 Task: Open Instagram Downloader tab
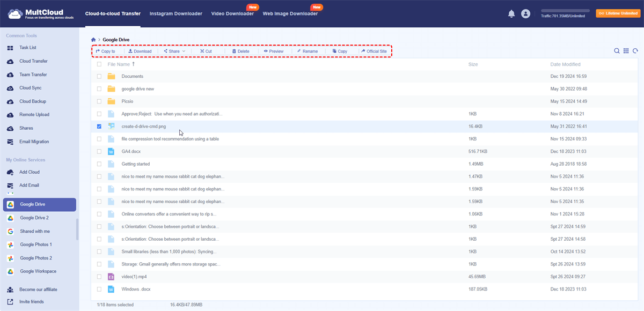(176, 13)
